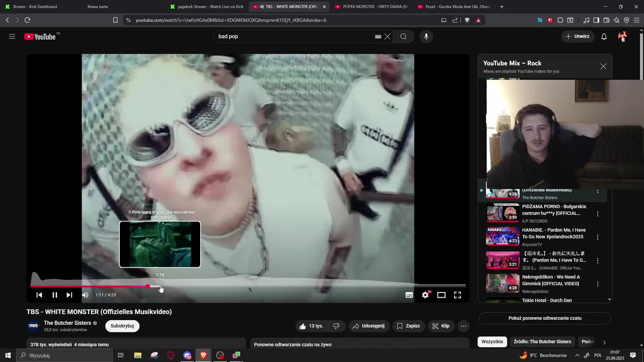Image resolution: width=644 pixels, height=362 pixels.
Task: Open player settings gear
Action: click(426, 295)
